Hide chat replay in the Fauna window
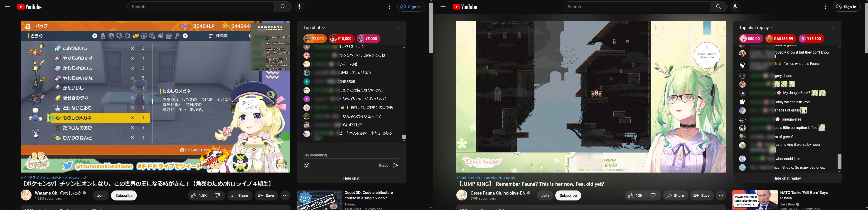 point(787,178)
